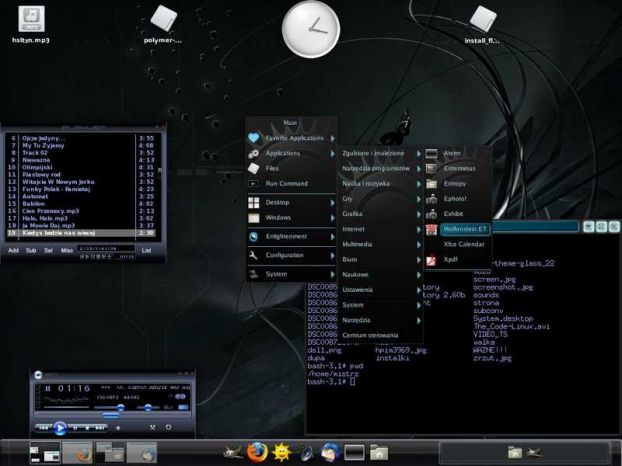This screenshot has width=622, height=466.
Task: Click the Sub button in the playlist
Action: [31, 251]
